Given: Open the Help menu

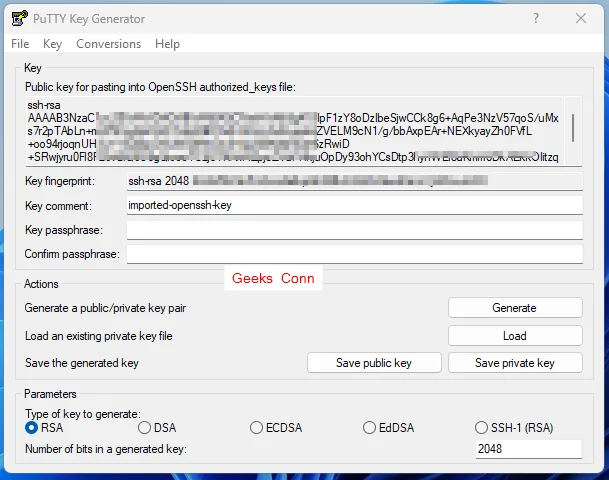Looking at the screenshot, I should tap(167, 44).
